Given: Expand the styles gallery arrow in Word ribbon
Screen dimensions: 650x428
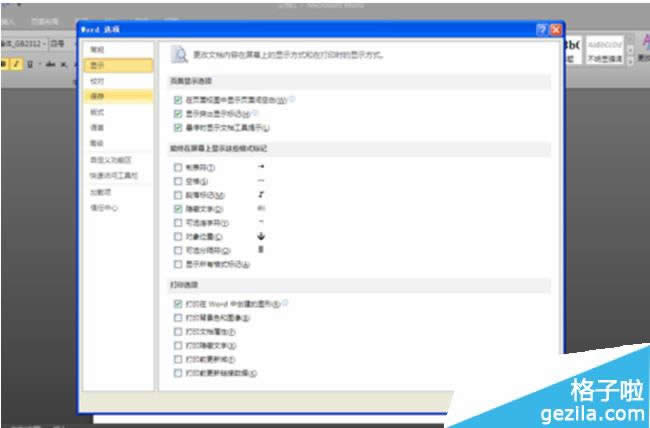Looking at the screenshot, I should 631,61.
